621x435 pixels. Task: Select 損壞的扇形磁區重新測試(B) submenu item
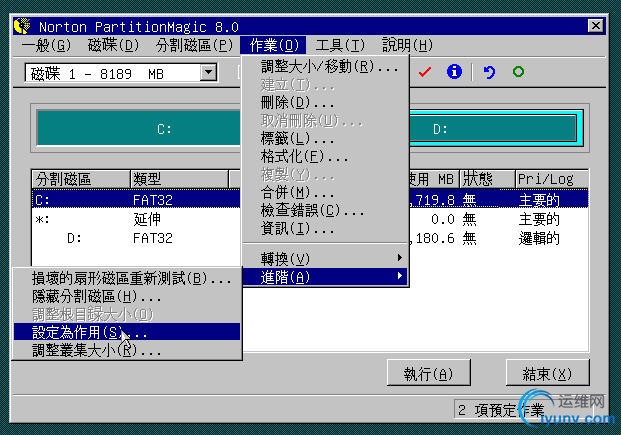(x=127, y=278)
